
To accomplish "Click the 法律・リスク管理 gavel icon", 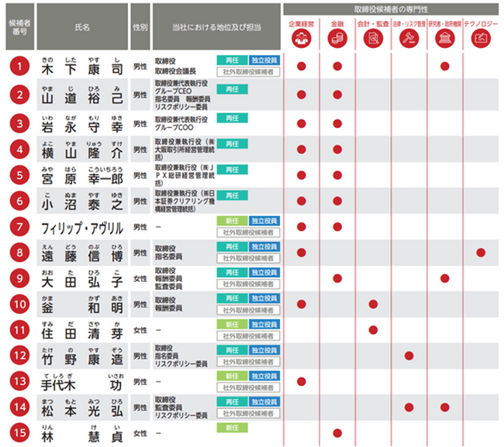I will click(x=409, y=39).
